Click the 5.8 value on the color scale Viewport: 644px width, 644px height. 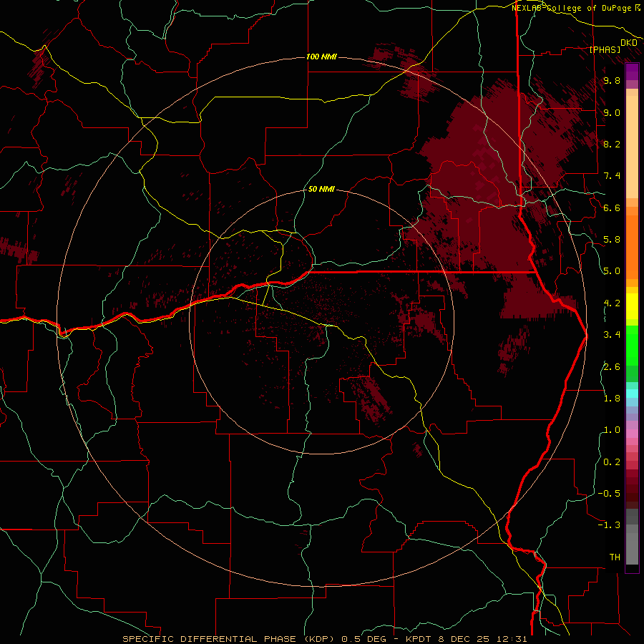[x=612, y=240]
